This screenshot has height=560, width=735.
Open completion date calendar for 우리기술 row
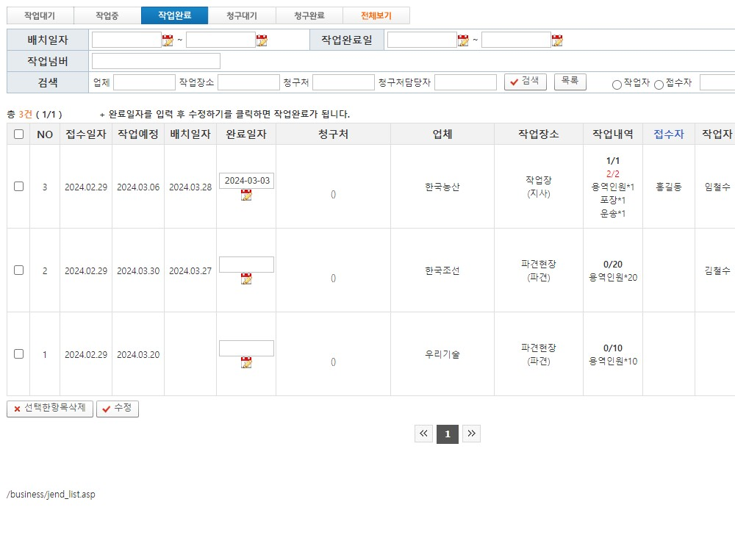click(246, 363)
